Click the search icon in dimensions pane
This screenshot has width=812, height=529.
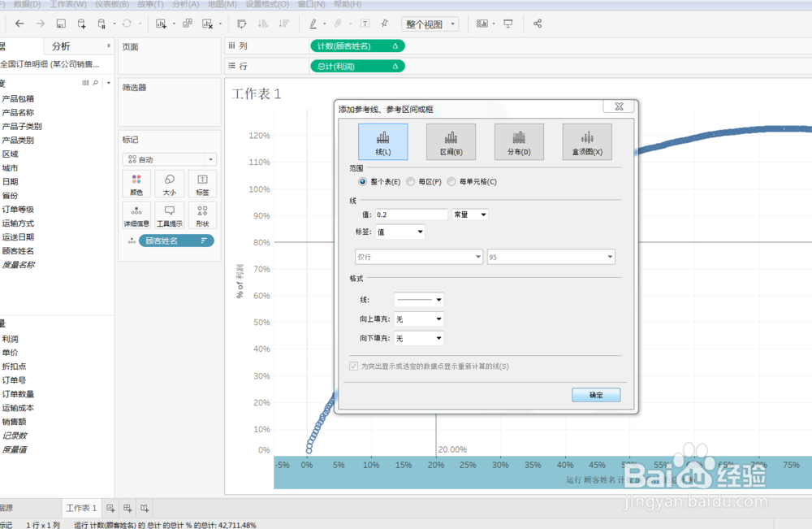tap(96, 83)
